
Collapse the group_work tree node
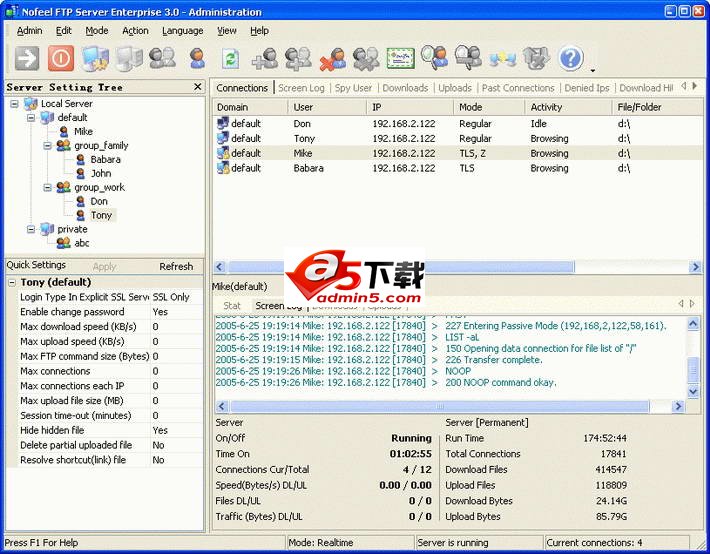tap(47, 187)
